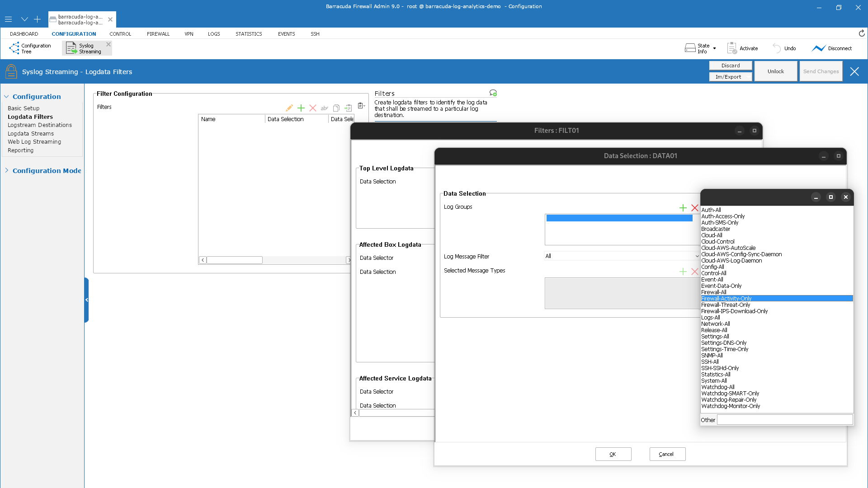Open the FIREWALL tab
This screenshot has height=488, width=868.
pyautogui.click(x=158, y=34)
